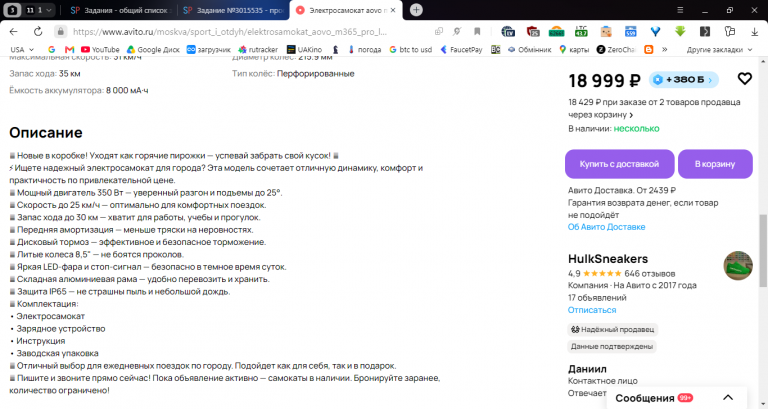The width and height of the screenshot is (768, 409).
Task: Click the Отписаться link
Action: (592, 310)
